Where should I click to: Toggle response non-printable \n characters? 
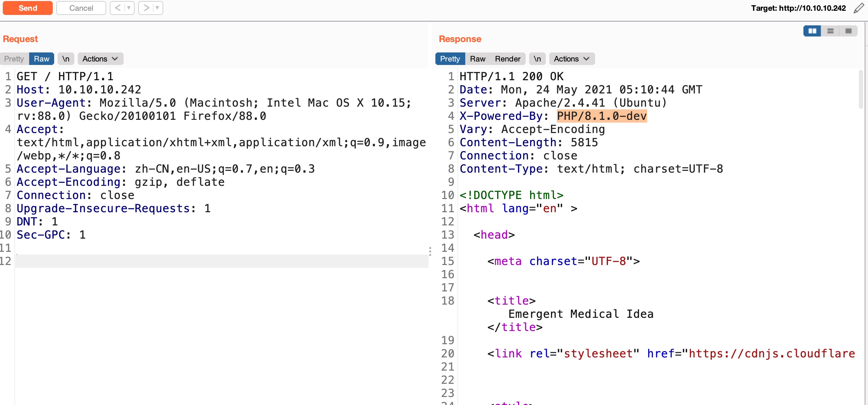(x=537, y=59)
